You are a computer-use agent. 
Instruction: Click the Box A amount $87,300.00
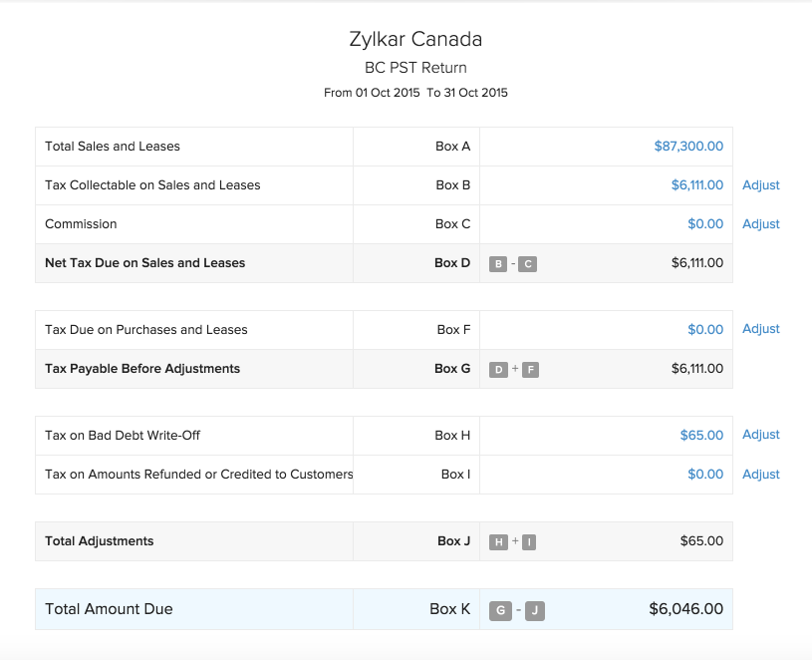(688, 147)
